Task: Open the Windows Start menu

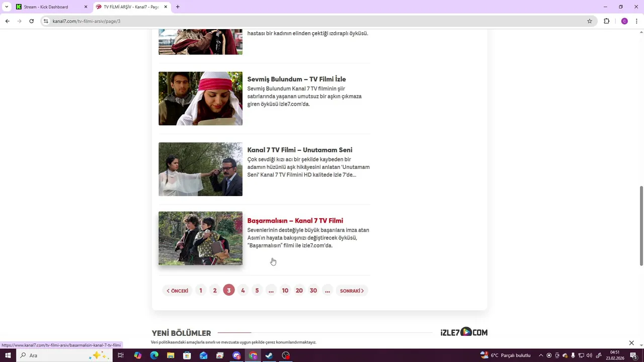Action: [8, 355]
